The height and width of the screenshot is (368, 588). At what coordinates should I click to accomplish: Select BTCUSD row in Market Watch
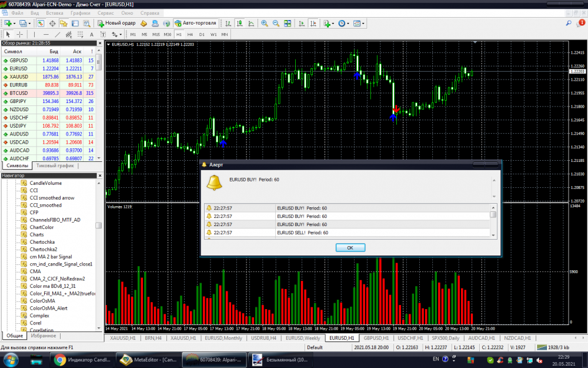point(48,93)
